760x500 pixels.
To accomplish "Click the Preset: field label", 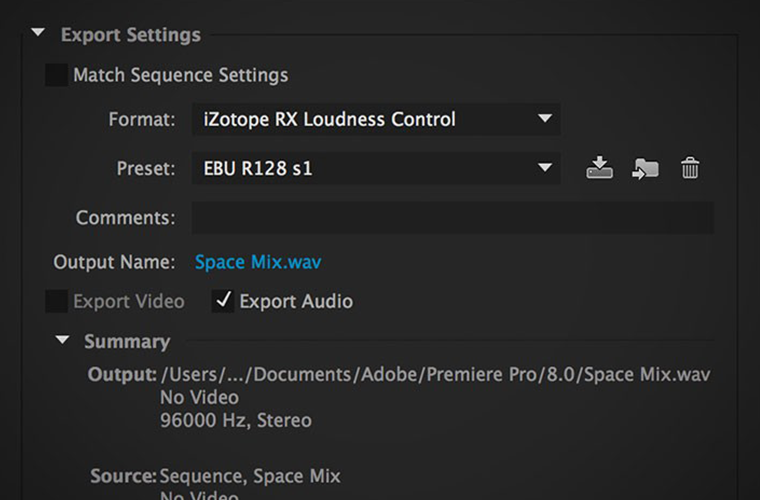I will coord(146,169).
